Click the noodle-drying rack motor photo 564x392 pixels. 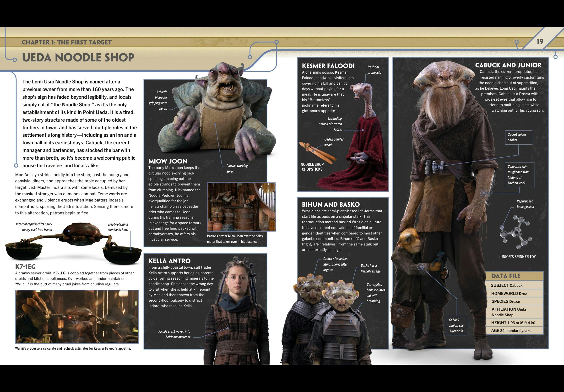tap(241, 207)
